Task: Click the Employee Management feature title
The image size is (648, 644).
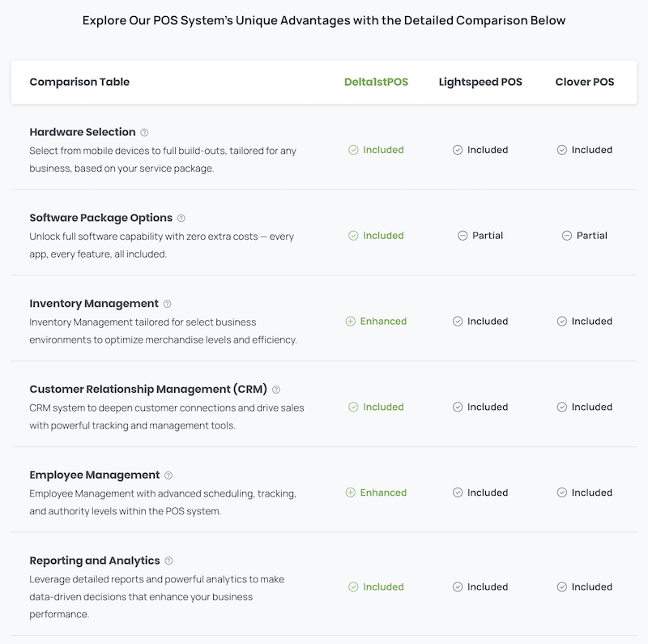Action: [x=95, y=476]
